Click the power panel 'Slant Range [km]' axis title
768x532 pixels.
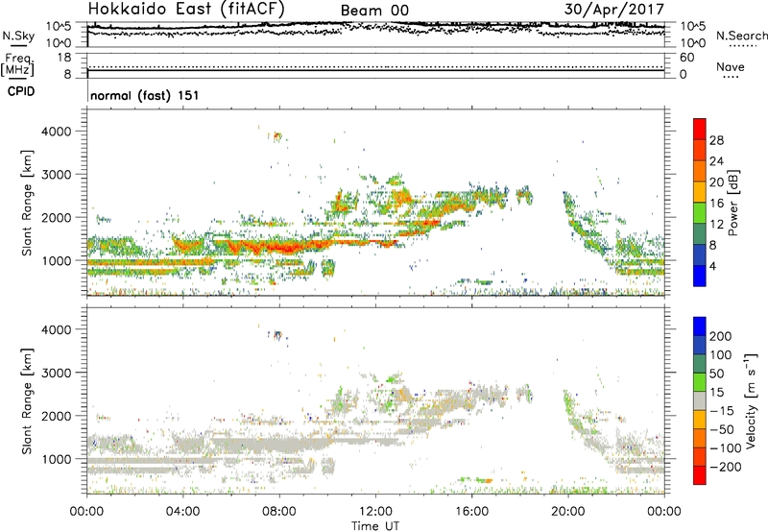point(27,203)
